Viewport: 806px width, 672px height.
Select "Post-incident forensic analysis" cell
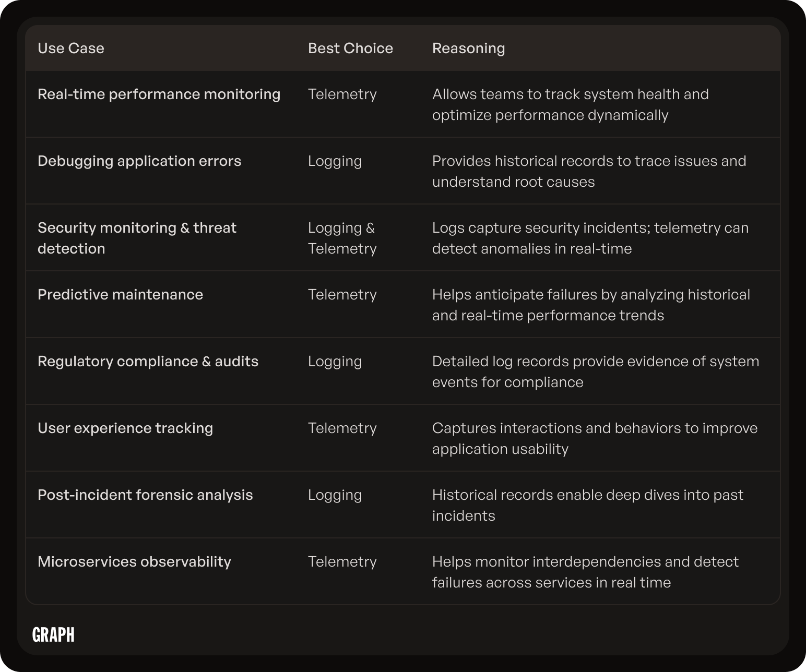click(145, 495)
